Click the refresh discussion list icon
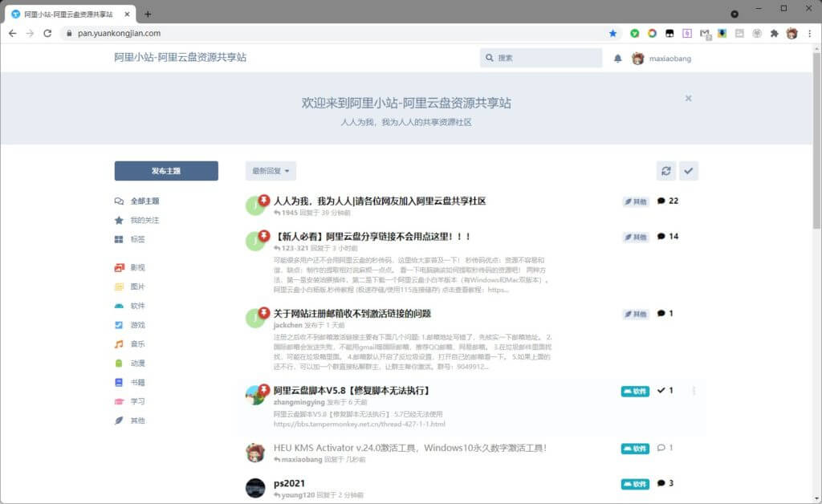 (665, 171)
